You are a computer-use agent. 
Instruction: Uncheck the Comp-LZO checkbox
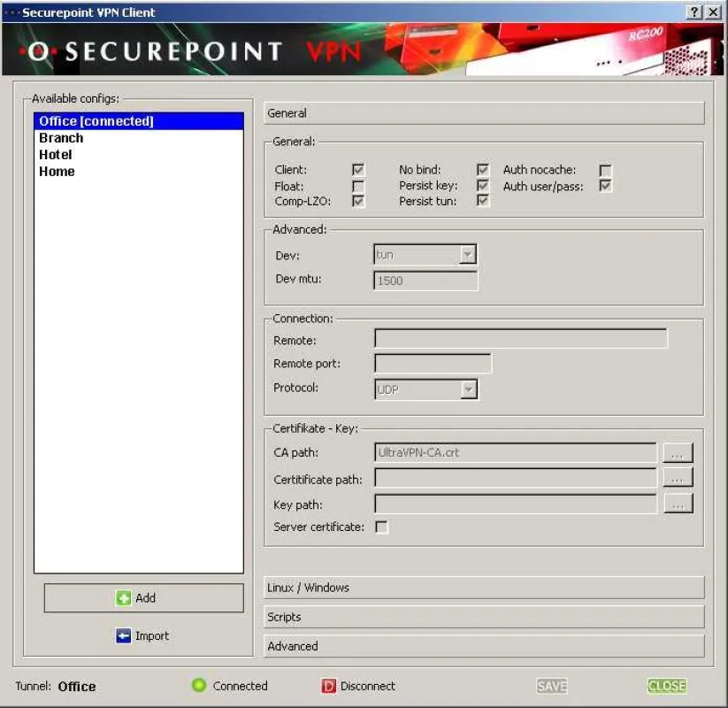click(x=358, y=201)
